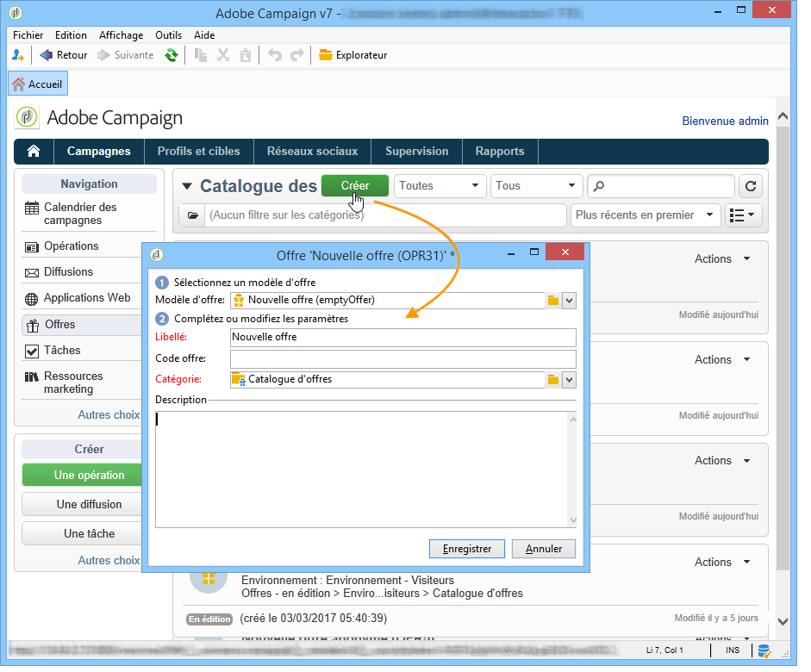
Task: Click the Code offre input field
Action: (x=402, y=359)
